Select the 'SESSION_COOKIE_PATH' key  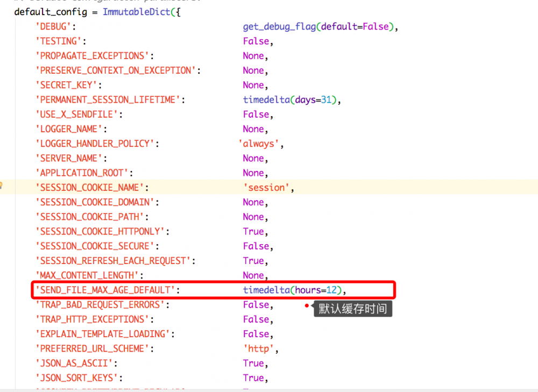tap(90, 217)
